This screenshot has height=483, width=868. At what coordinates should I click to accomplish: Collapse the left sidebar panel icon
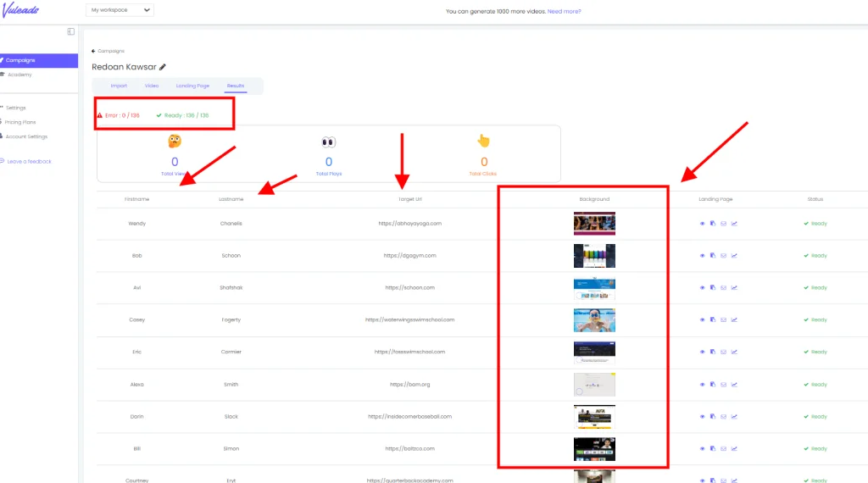[x=71, y=31]
